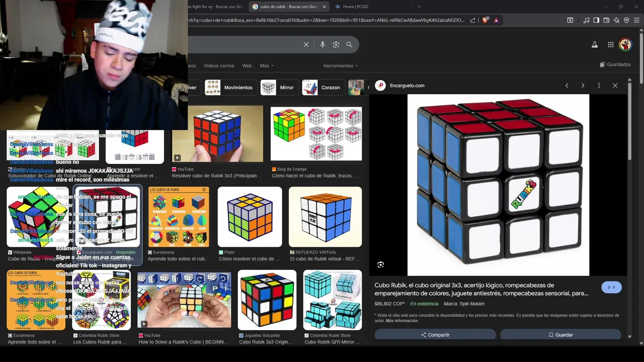644x362 pixels.
Task: Click the $86,802 COP price text
Action: click(389, 304)
